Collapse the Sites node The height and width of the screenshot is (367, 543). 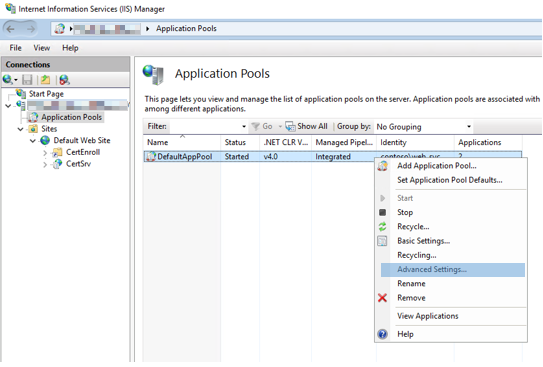tap(20, 129)
